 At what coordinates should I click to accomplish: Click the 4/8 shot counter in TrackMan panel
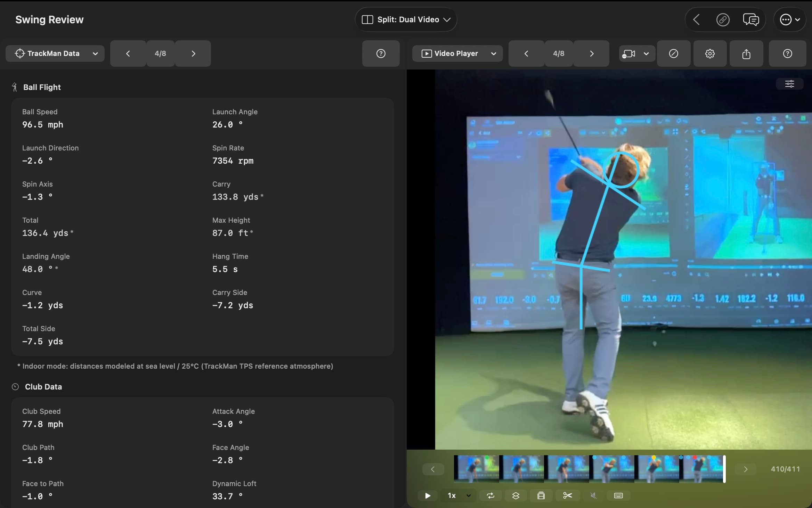tap(160, 54)
